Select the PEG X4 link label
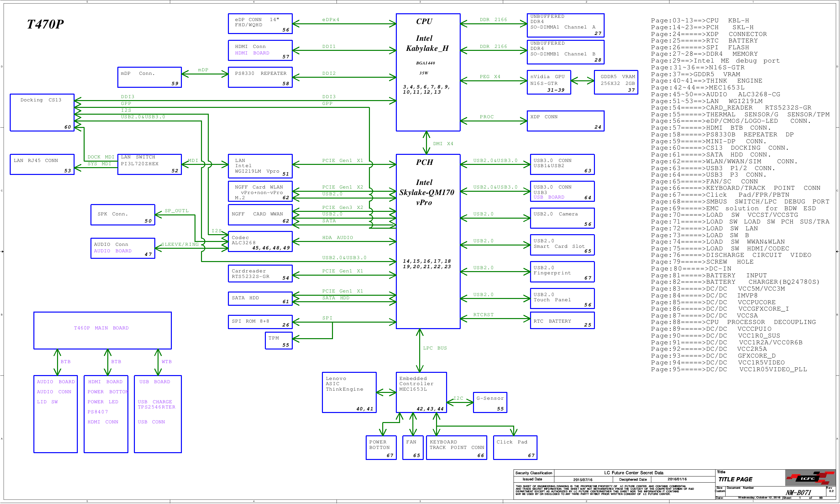Screen dimensions: 840x504 pos(490,77)
